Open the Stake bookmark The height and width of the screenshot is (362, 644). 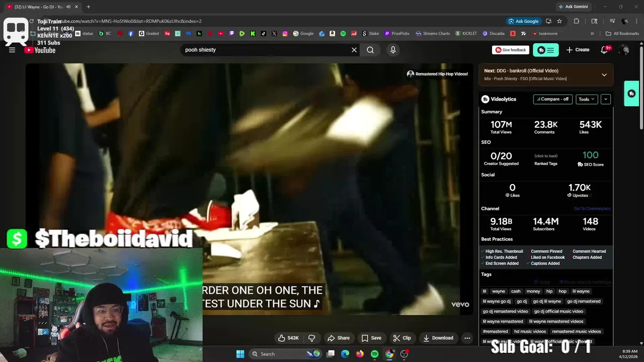click(x=371, y=34)
